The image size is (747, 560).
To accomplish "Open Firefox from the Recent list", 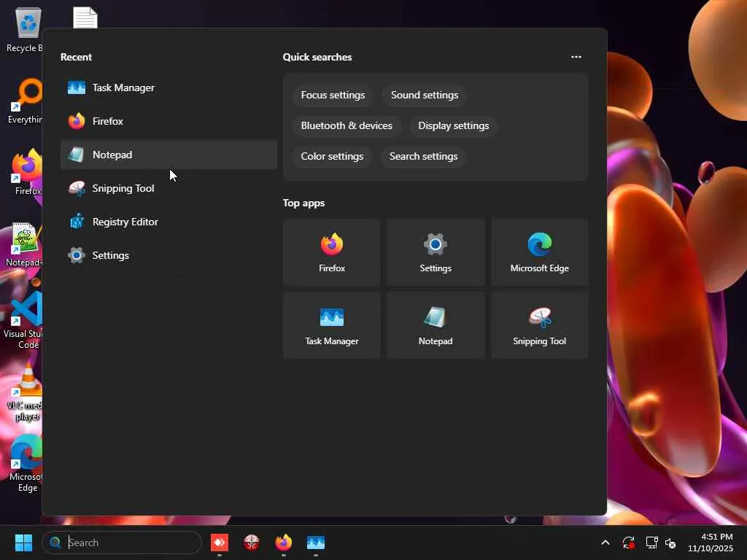I will click(169, 121).
